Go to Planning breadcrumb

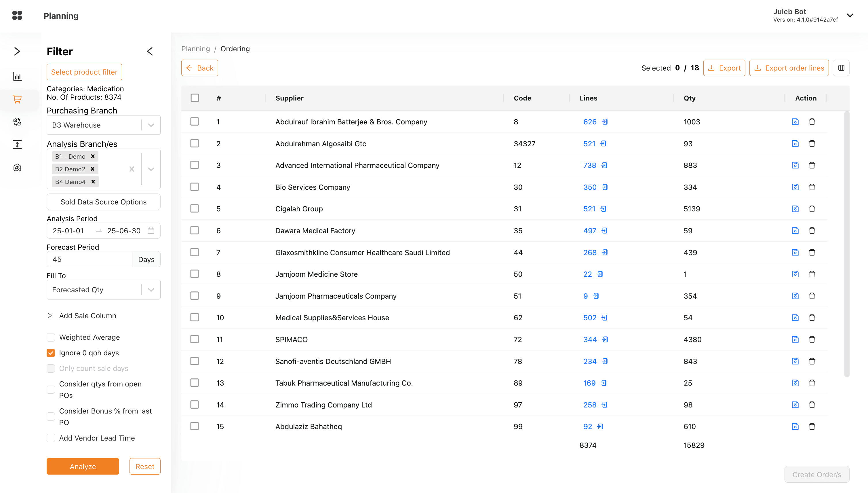click(x=196, y=49)
